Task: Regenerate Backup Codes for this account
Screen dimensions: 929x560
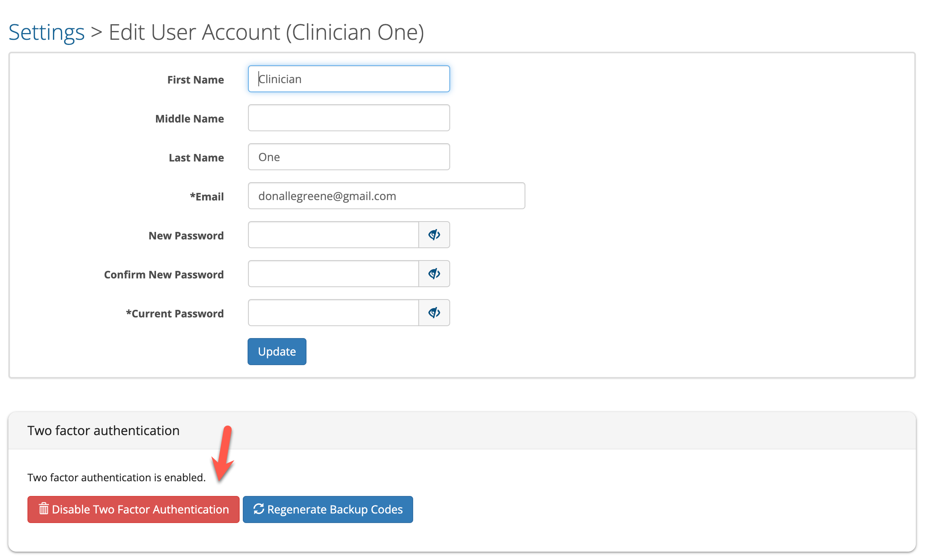Action: click(x=328, y=509)
